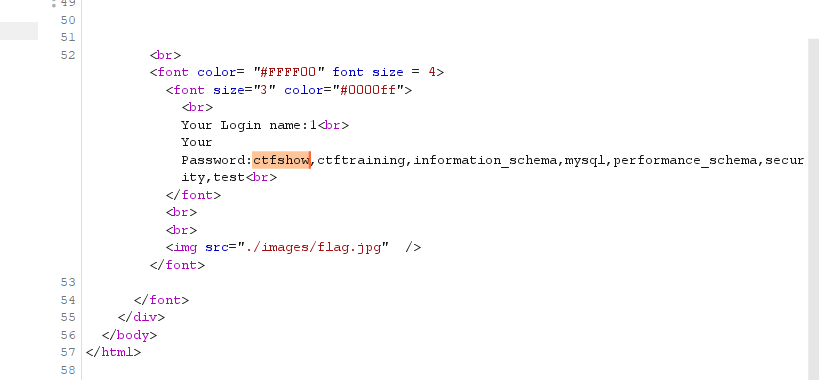Image resolution: width=819 pixels, height=380 pixels.
Task: Click the information_schema text
Action: (485, 160)
